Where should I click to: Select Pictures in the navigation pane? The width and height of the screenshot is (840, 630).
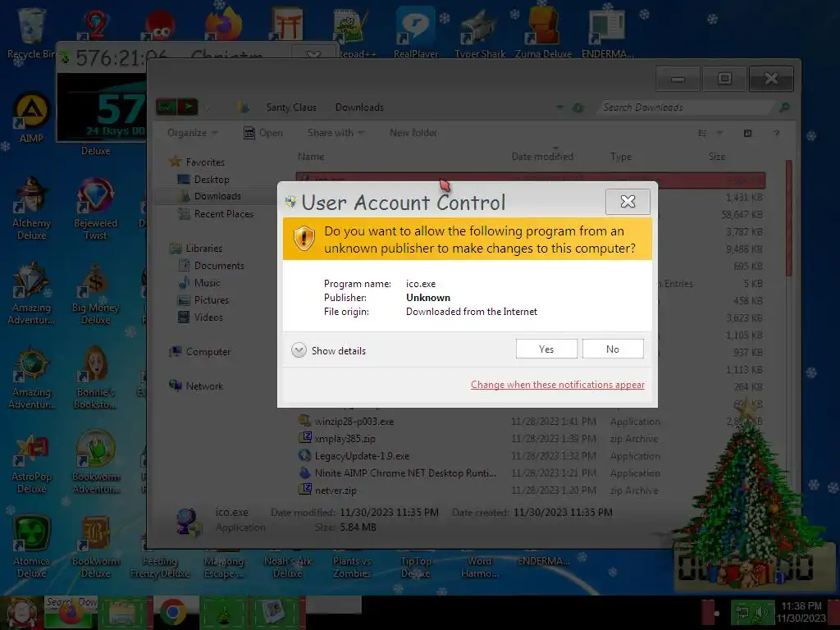click(203, 299)
